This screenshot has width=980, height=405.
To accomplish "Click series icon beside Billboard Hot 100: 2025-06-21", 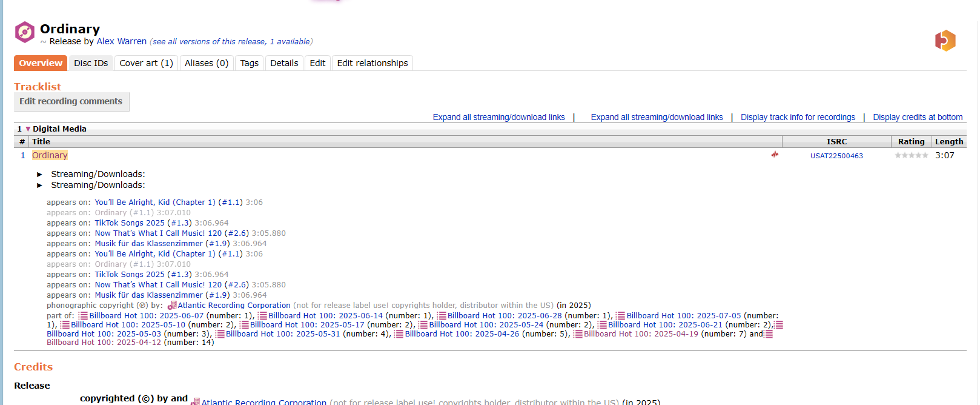I will [x=602, y=325].
